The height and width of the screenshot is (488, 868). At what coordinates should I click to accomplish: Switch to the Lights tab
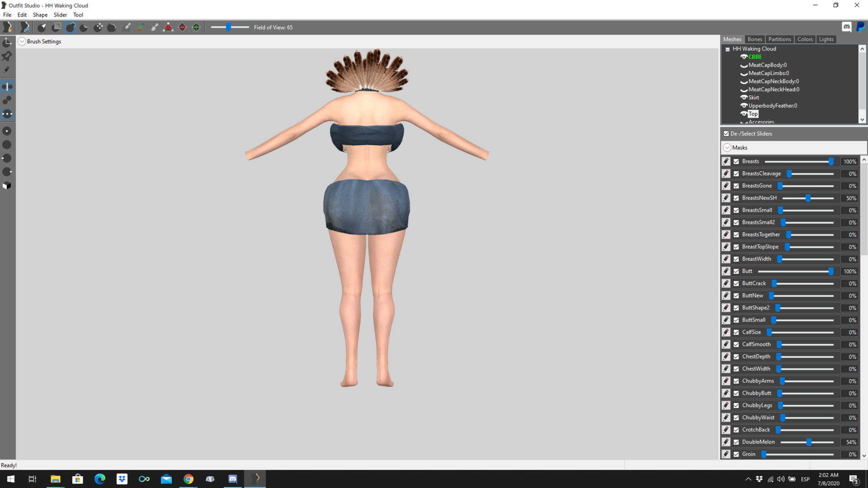[x=826, y=39]
